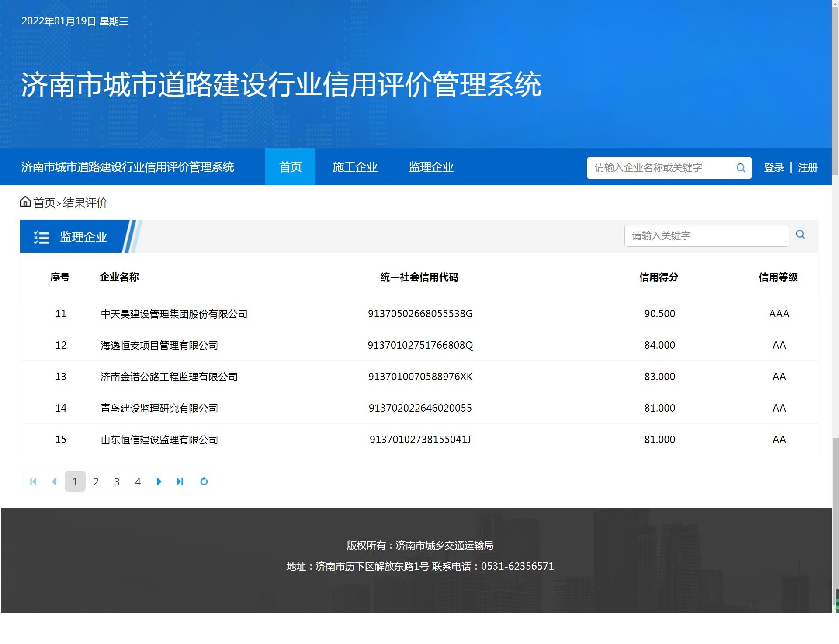Viewport: 839px width, 644px height.
Task: Click the 90.500 credit score
Action: point(660,314)
